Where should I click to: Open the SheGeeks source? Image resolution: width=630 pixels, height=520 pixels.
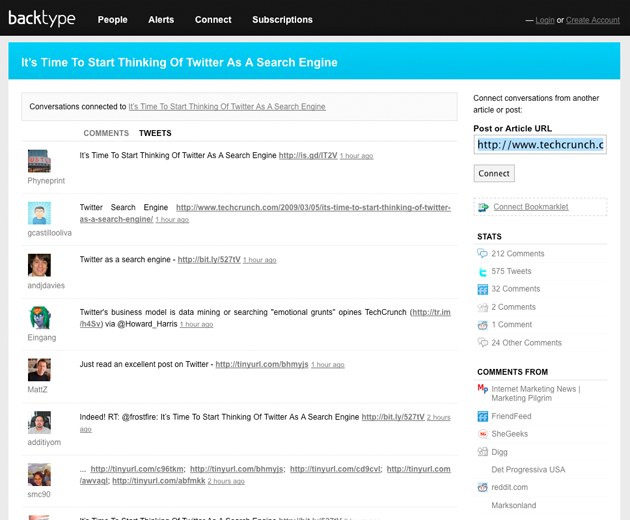point(509,434)
